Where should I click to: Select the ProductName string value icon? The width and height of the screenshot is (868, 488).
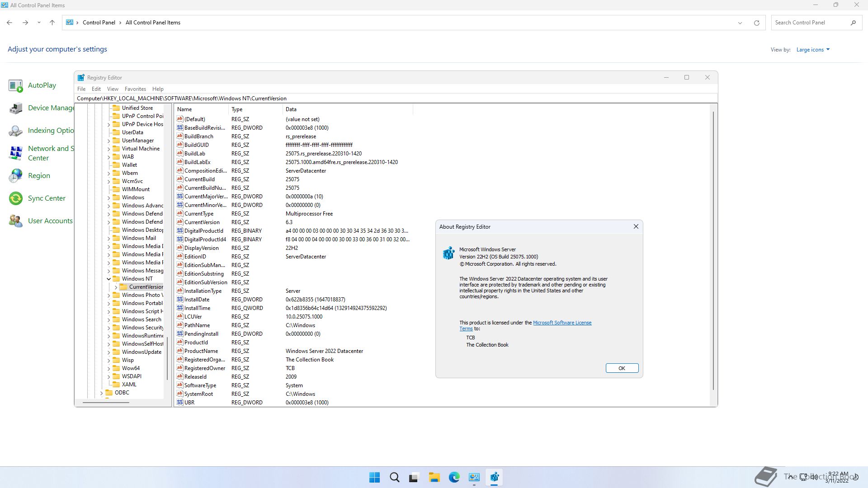click(180, 351)
